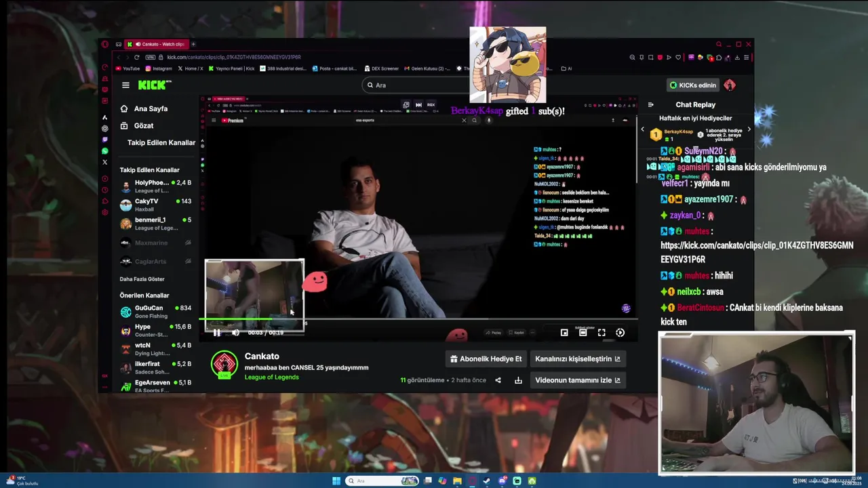868x488 pixels.
Task: Open ilkerfirat recommended channel
Action: pos(156,367)
